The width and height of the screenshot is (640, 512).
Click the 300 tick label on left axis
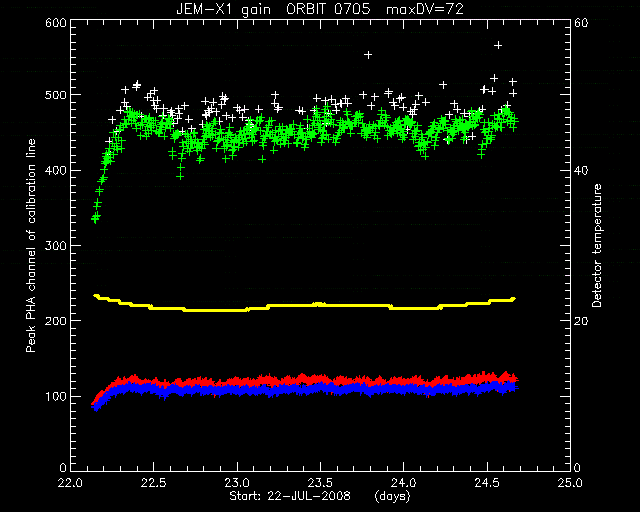(x=56, y=245)
